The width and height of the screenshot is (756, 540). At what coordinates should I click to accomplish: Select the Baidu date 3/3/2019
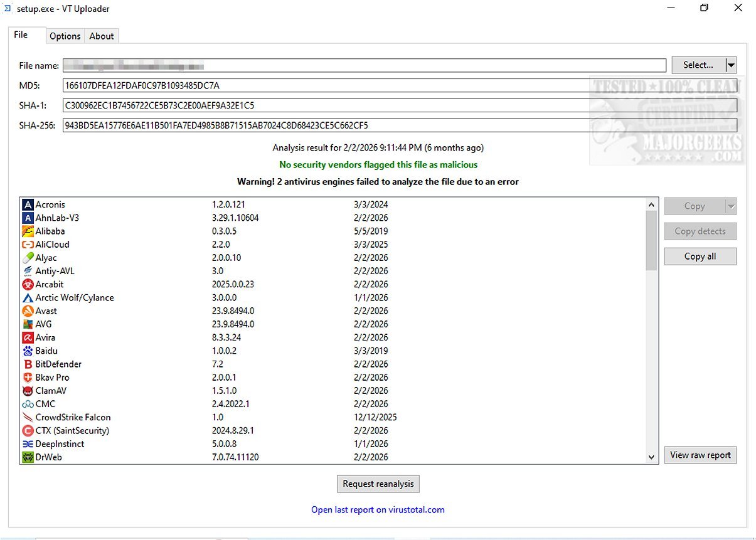[x=371, y=351]
